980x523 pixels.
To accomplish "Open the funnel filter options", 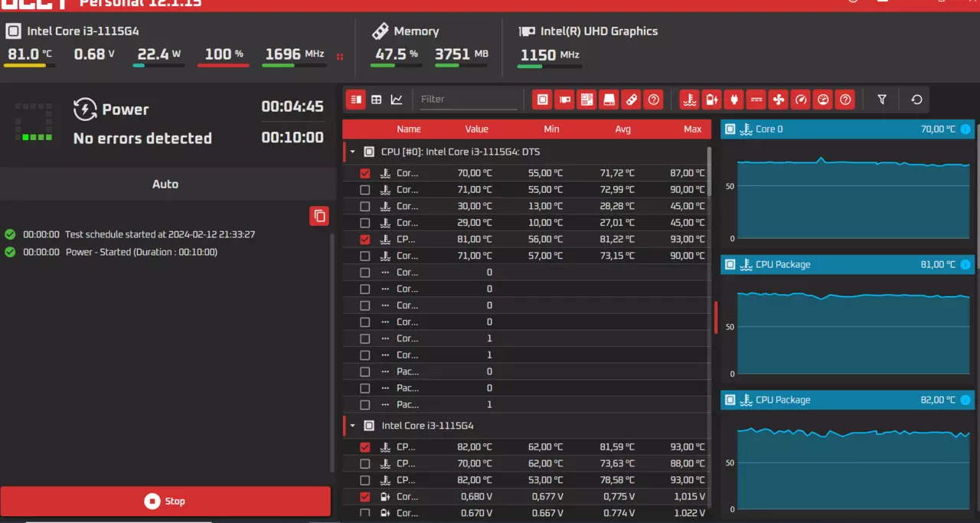I will pos(882,100).
